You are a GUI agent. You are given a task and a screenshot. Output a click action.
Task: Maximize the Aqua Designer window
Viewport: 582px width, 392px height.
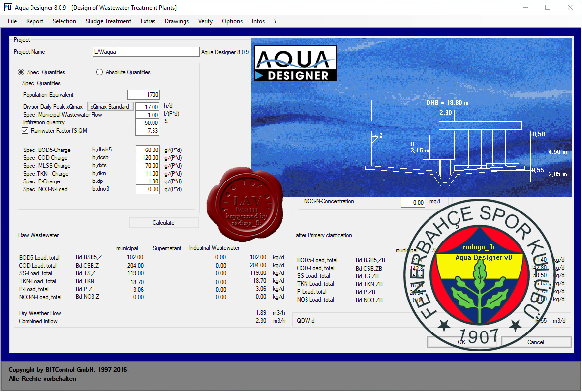pos(548,7)
